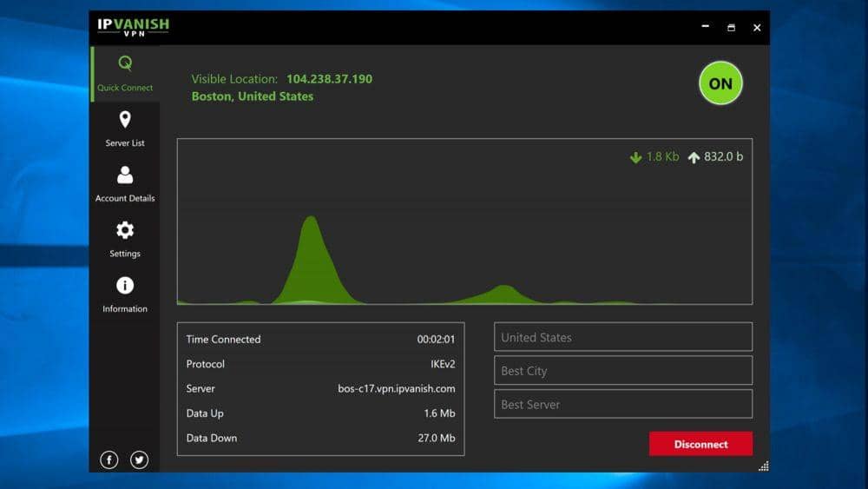Click the large green traffic graph peak
Screen dimensions: 868x489
click(x=312, y=261)
